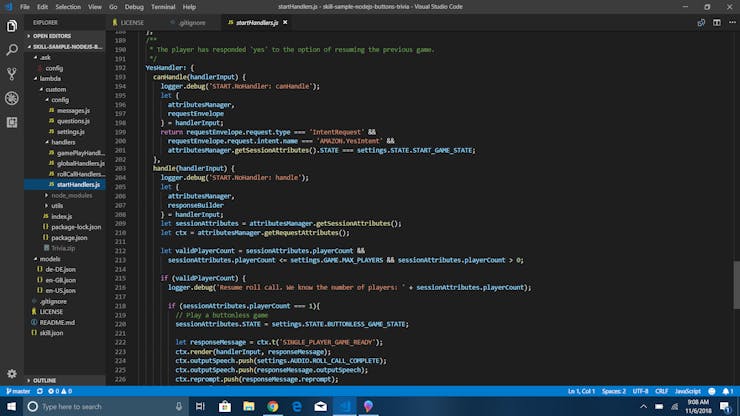Change line ending via CRLF
Viewport: 740px width, 416px height.
pyautogui.click(x=661, y=391)
